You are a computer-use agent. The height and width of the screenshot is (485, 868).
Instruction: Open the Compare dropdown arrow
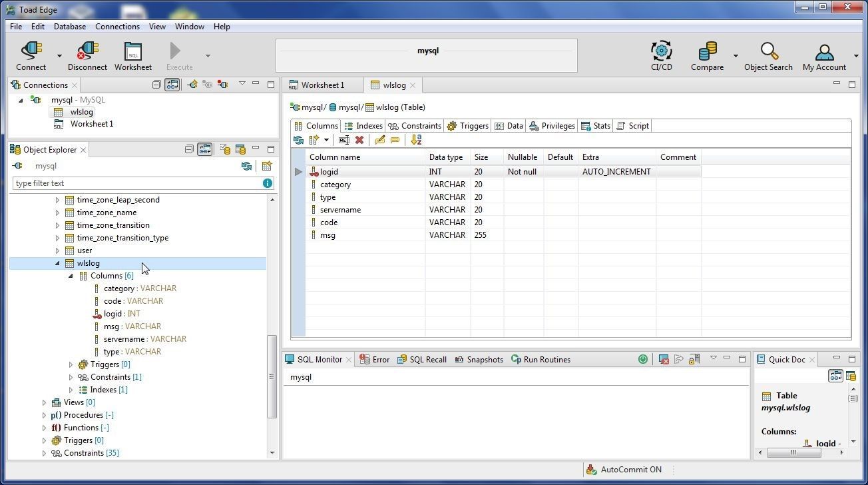click(736, 56)
